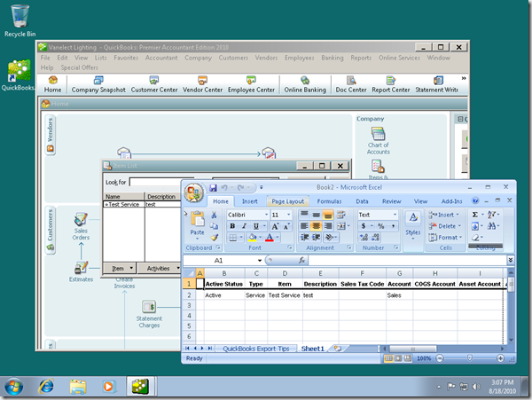Expand the formula bar chevron
This screenshot has height=400, width=532.
510,260
